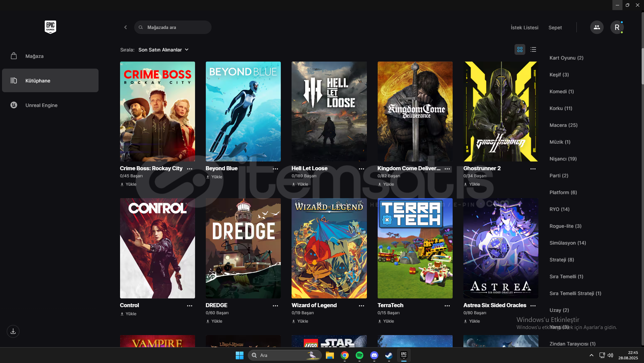Open Wizard of Legend three-dot menu
The image size is (644, 363).
click(362, 305)
